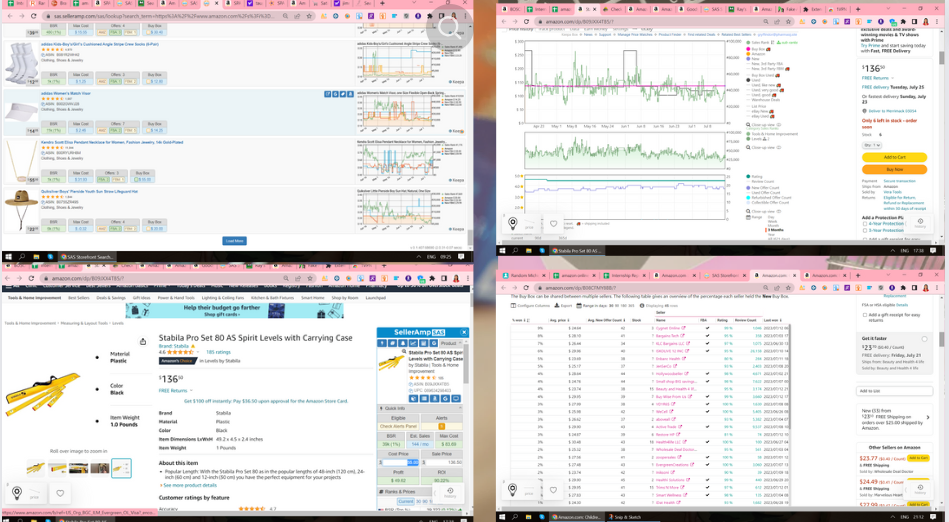Open the History button in SellerAmp panel
Viewport: 949px width, 522px height.
(x=450, y=492)
